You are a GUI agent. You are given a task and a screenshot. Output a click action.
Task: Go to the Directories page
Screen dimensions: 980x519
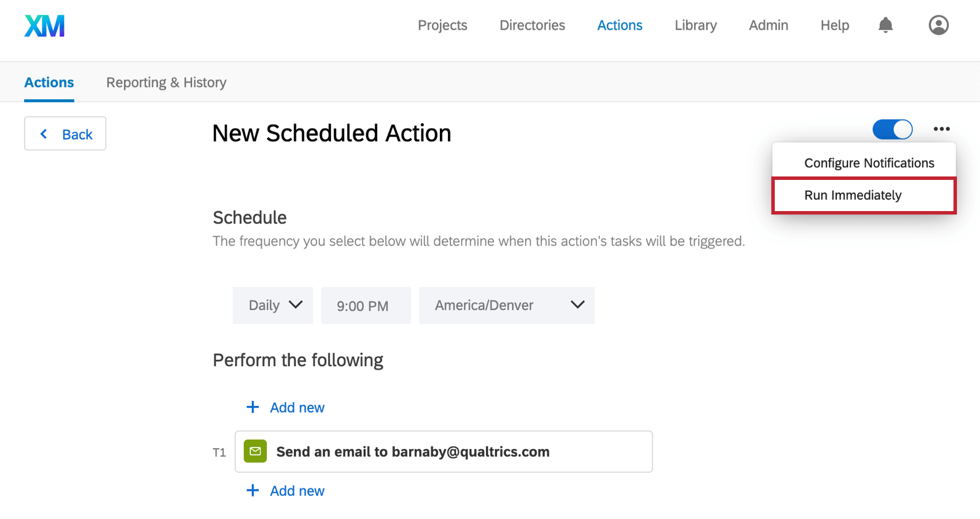click(532, 25)
